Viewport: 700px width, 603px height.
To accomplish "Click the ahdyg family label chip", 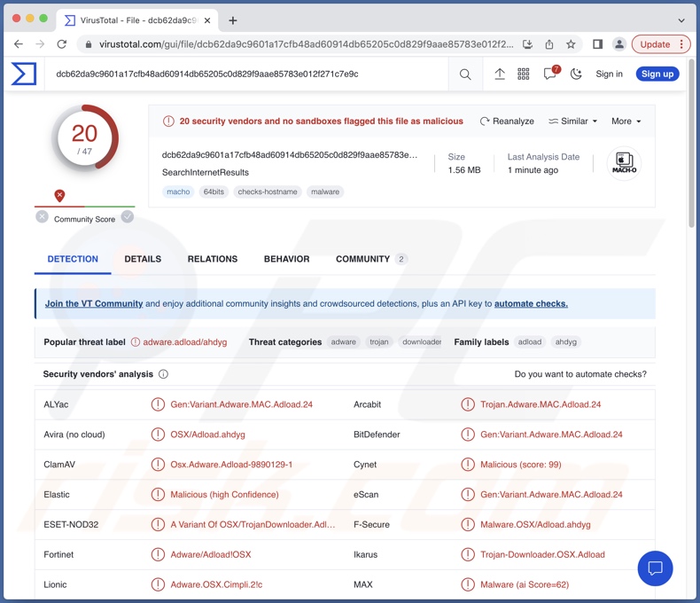I will pos(565,342).
